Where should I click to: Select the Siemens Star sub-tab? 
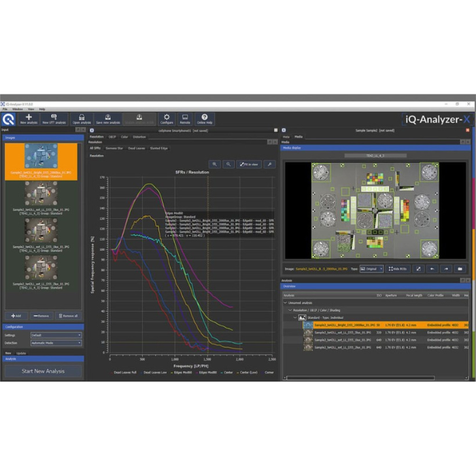tap(114, 148)
